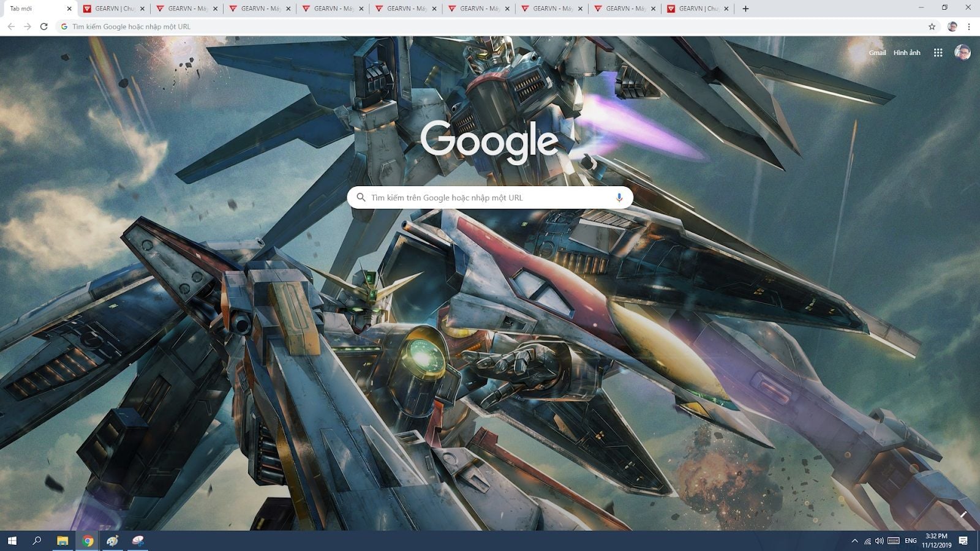Screen dimensions: 980x551
Task: Open the volume control in the system tray
Action: (880, 541)
